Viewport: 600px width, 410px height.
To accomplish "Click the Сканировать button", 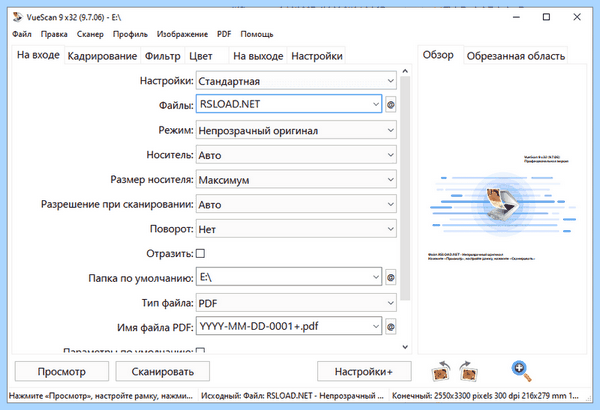I will coord(163,371).
